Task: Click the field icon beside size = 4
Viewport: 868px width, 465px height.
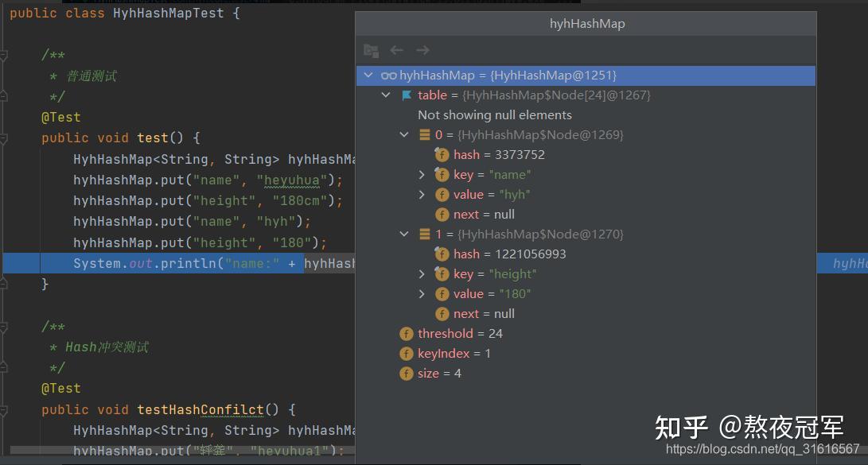Action: point(407,374)
